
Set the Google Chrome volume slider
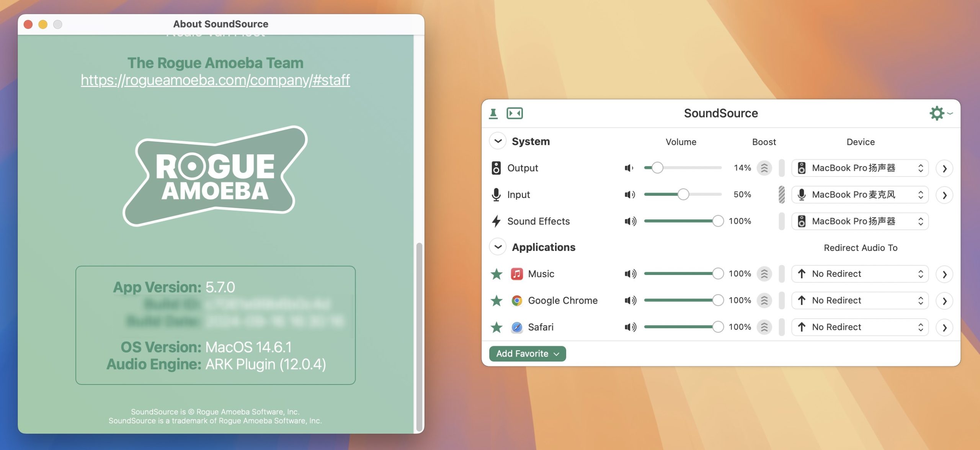click(684, 300)
